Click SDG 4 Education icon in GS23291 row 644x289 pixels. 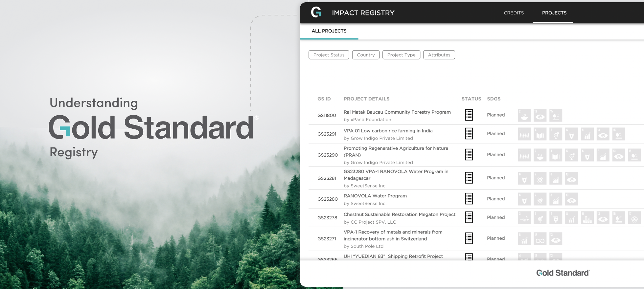pyautogui.click(x=540, y=134)
